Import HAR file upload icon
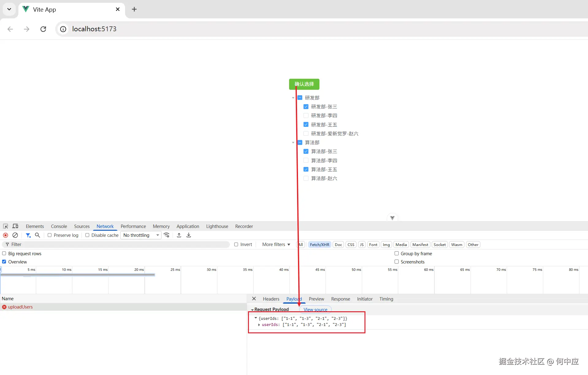Viewport: 588px width, 375px height. 179,235
